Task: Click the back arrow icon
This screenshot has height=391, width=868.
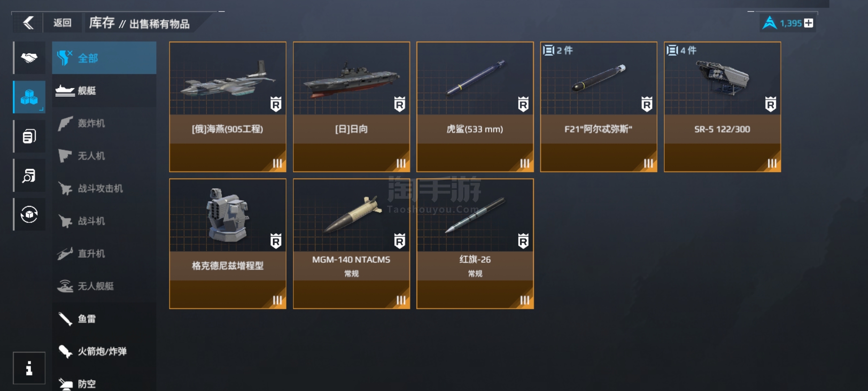Action: pyautogui.click(x=28, y=23)
